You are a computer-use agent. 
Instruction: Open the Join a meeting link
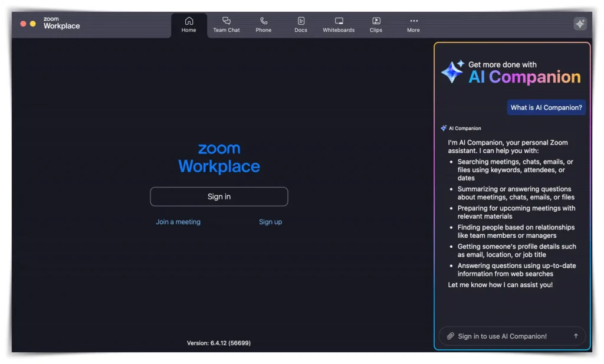coord(178,221)
